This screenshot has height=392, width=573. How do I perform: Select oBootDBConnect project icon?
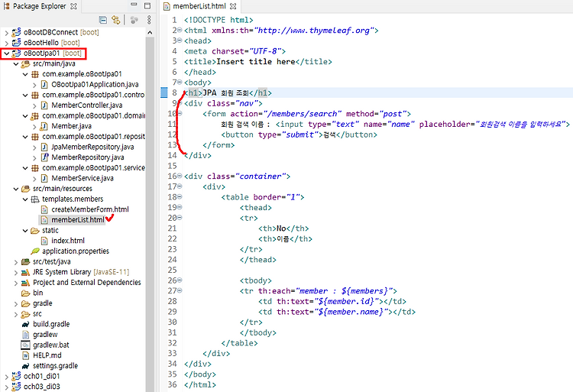pos(17,32)
